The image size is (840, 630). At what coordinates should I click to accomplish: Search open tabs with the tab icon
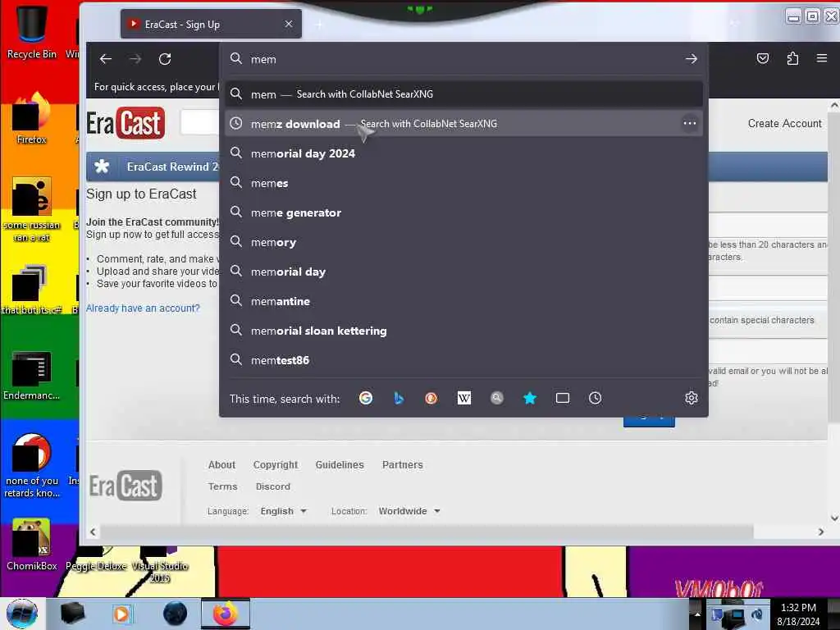[563, 398]
